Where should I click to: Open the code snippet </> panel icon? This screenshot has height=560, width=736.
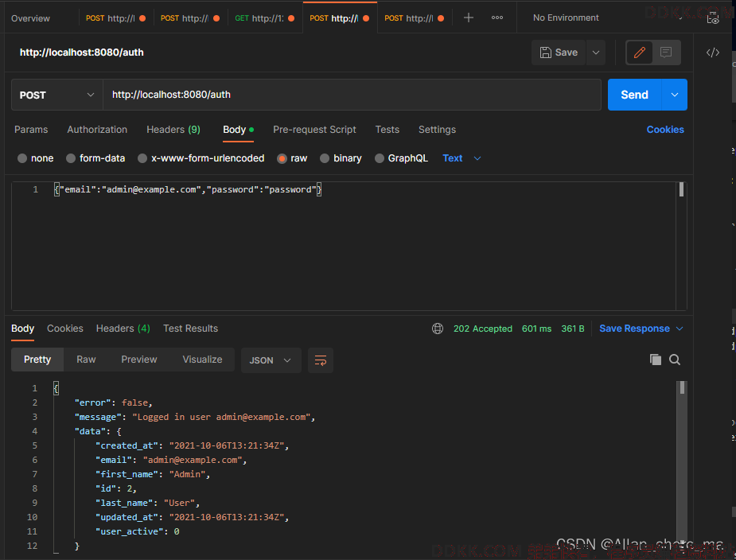pyautogui.click(x=713, y=52)
